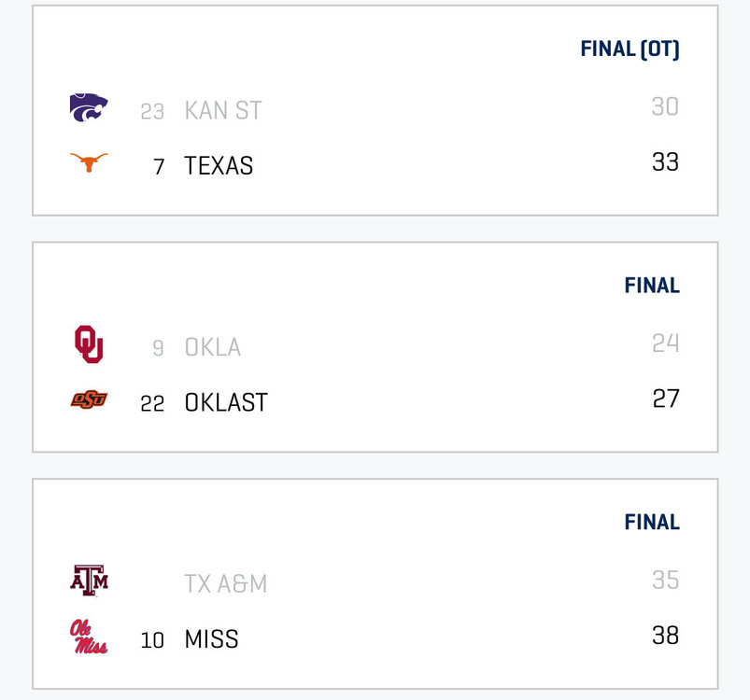Click Texas winning score 33
This screenshot has height=700, width=750.
tap(665, 162)
